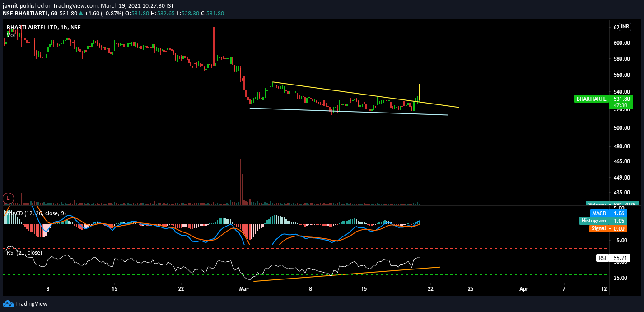The image size is (644, 312).
Task: Click the red earnings E marker
Action: coord(8,198)
